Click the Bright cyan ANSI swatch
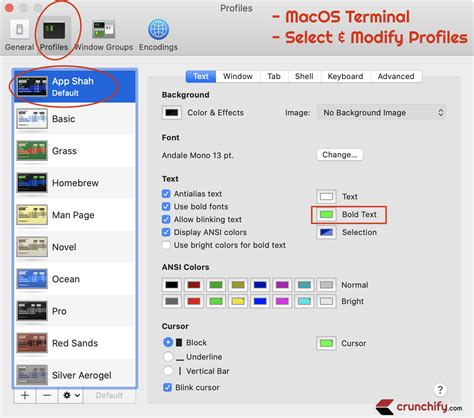The image size is (474, 418). pyautogui.click(x=304, y=301)
